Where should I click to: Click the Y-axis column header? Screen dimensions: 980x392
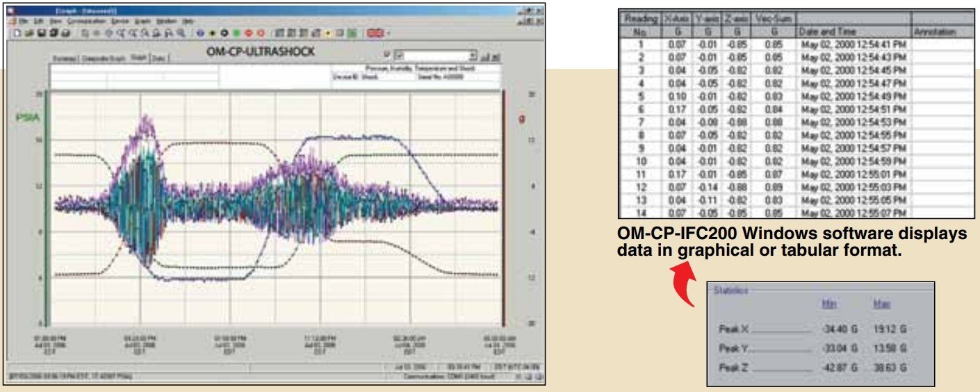tap(708, 24)
